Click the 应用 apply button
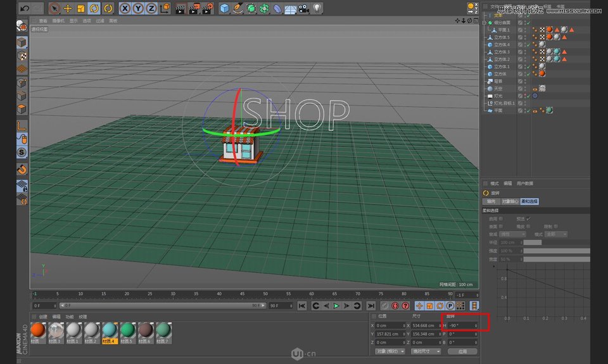Image resolution: width=608 pixels, height=364 pixels. (x=462, y=351)
